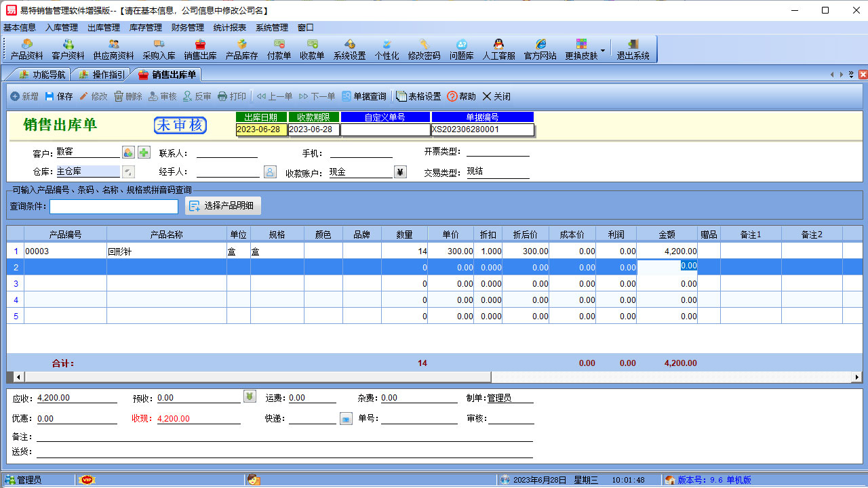The height and width of the screenshot is (488, 868).
Task: Click the 收款单 toolbar icon
Action: click(312, 49)
